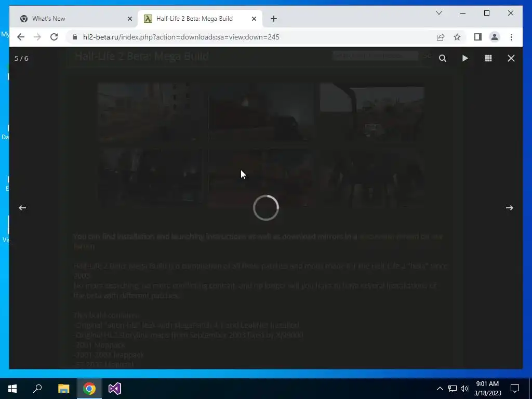The image size is (532, 399).
Task: Go to previous image with left arrow
Action: pos(22,208)
